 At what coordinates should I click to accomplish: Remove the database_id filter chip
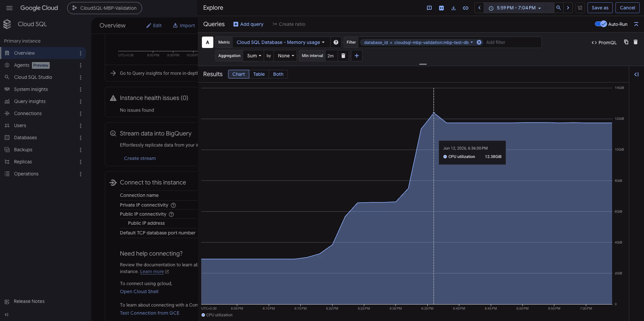point(479,42)
